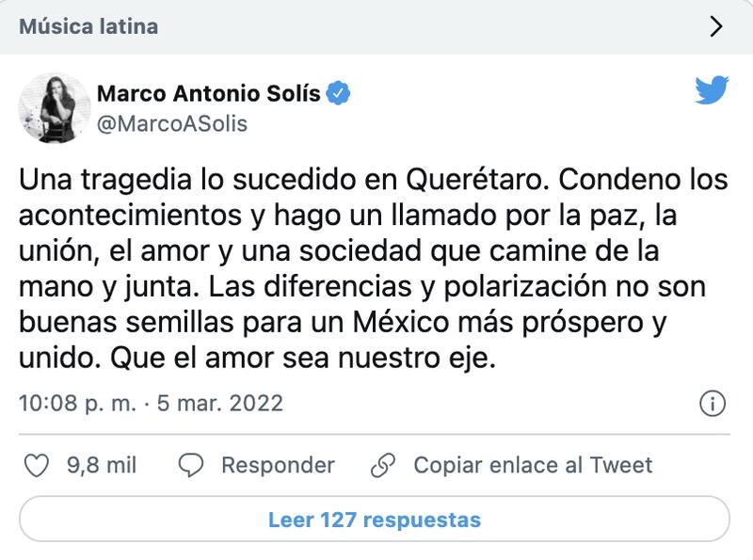Click the Música latina header title

coord(88,26)
